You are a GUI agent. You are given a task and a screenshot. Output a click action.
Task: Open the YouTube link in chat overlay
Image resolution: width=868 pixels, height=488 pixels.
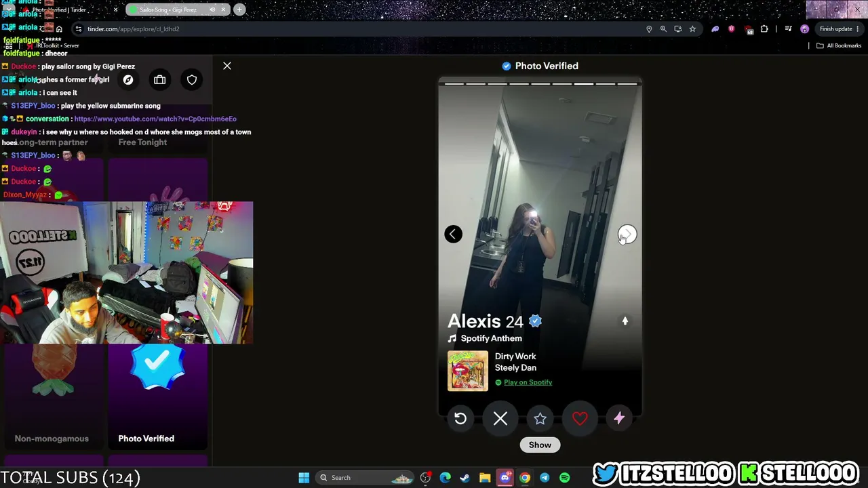pos(155,119)
